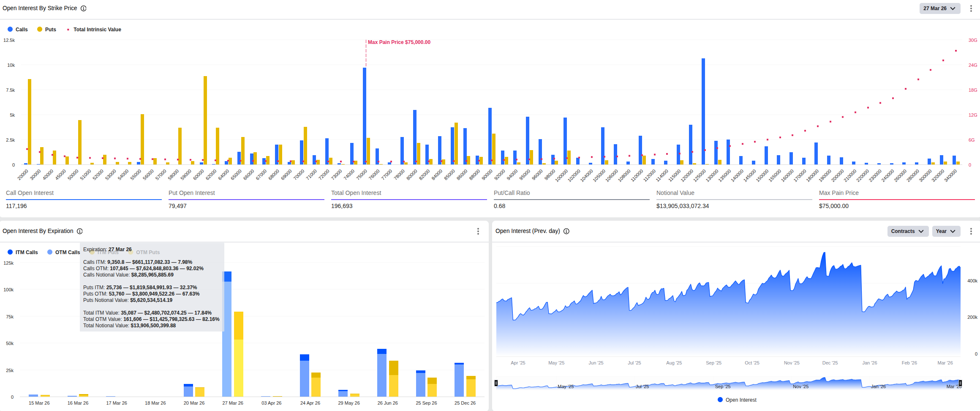Toggle Calls series in strike chart legend

pos(18,30)
